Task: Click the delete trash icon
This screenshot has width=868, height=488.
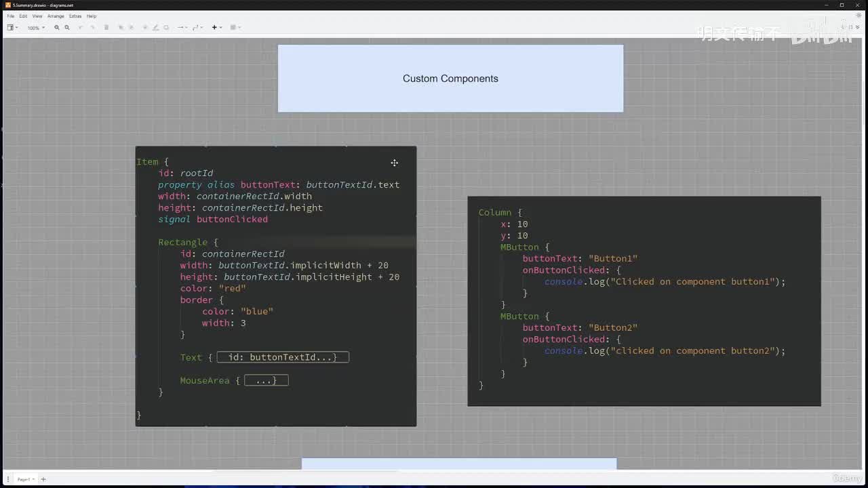Action: (x=106, y=28)
